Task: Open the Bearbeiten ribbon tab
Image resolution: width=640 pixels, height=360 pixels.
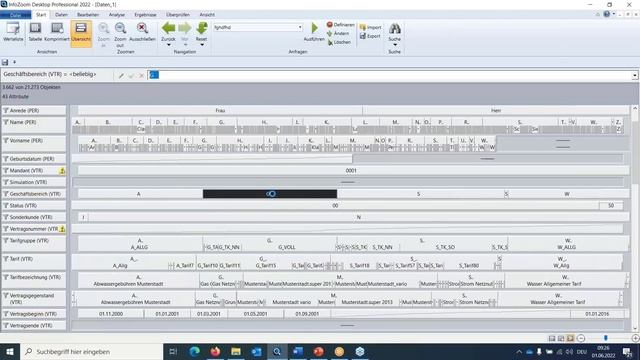Action: pyautogui.click(x=88, y=15)
